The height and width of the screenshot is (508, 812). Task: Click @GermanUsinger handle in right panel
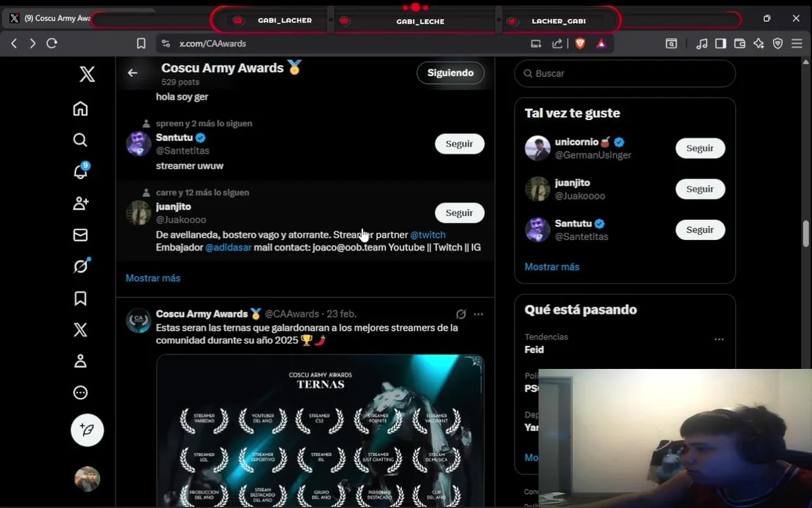[593, 155]
